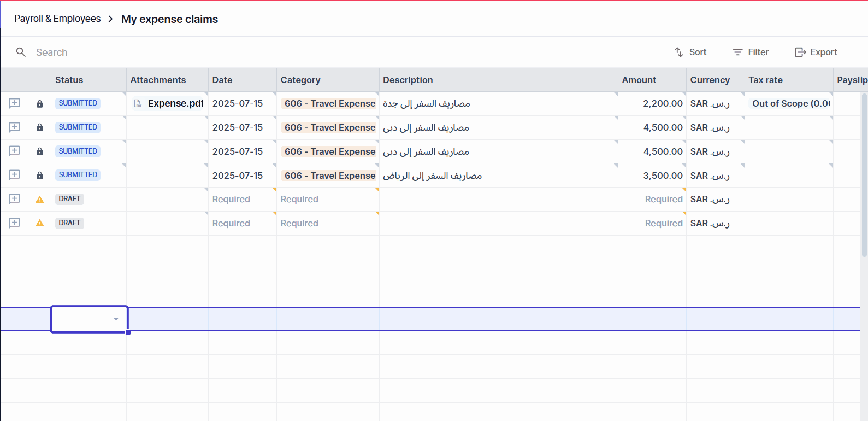Click lock icon on Riyadh 3,500.00 row
Image resolution: width=868 pixels, height=421 pixels.
point(39,176)
